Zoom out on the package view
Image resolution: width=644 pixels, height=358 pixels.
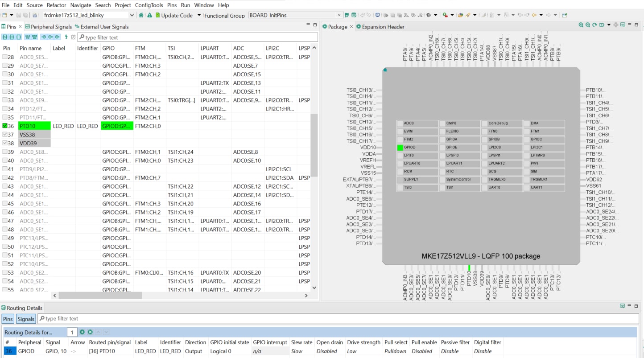(x=588, y=25)
